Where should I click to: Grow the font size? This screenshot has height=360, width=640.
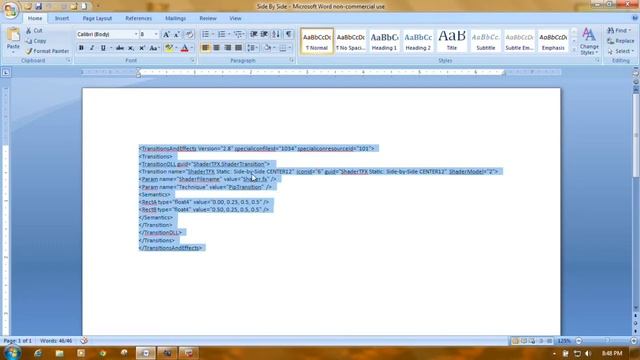[166, 34]
